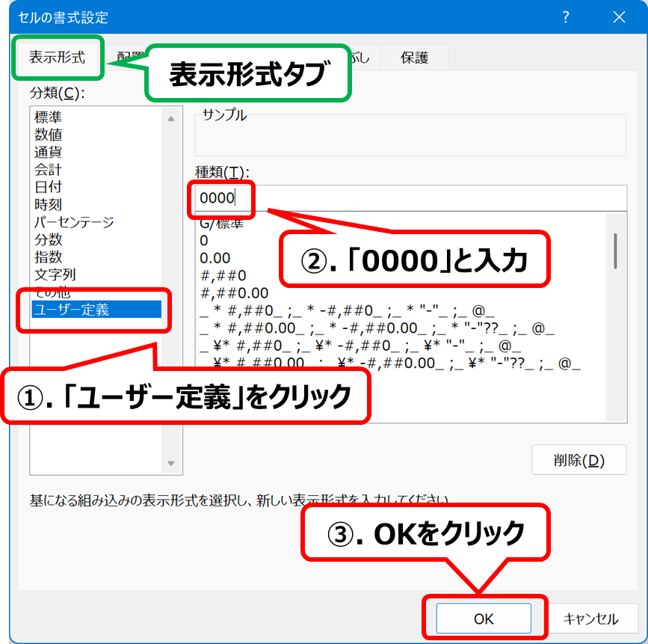Confirm with the OK button
Screen dimensions: 648x644
click(484, 619)
